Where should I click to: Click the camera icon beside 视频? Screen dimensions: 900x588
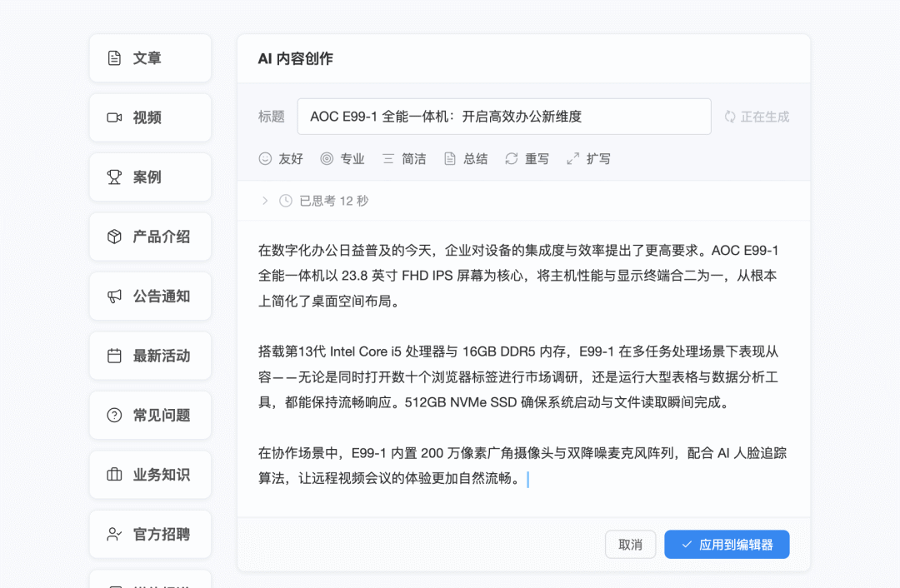[x=114, y=117]
